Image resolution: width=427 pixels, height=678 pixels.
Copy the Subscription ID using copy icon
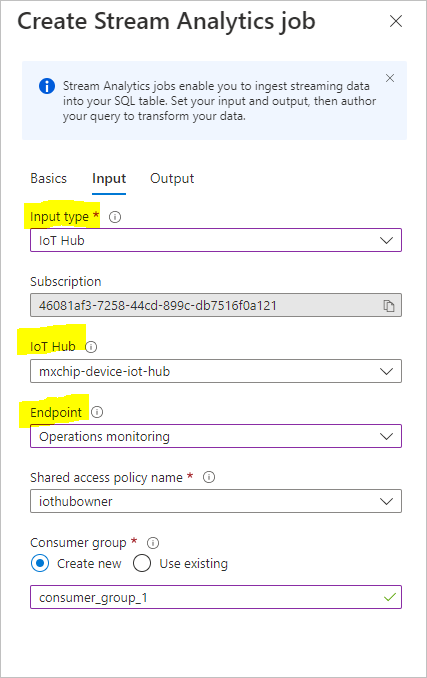[389, 306]
